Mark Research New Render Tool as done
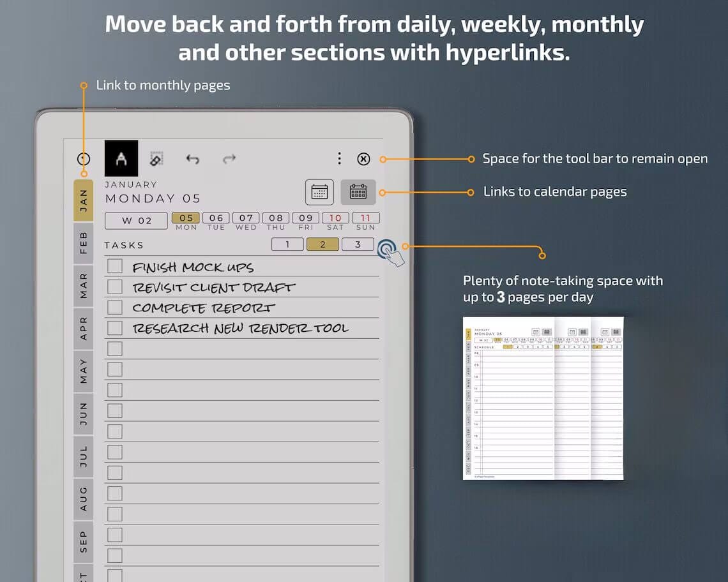Screen dimensions: 728x582 [x=115, y=328]
